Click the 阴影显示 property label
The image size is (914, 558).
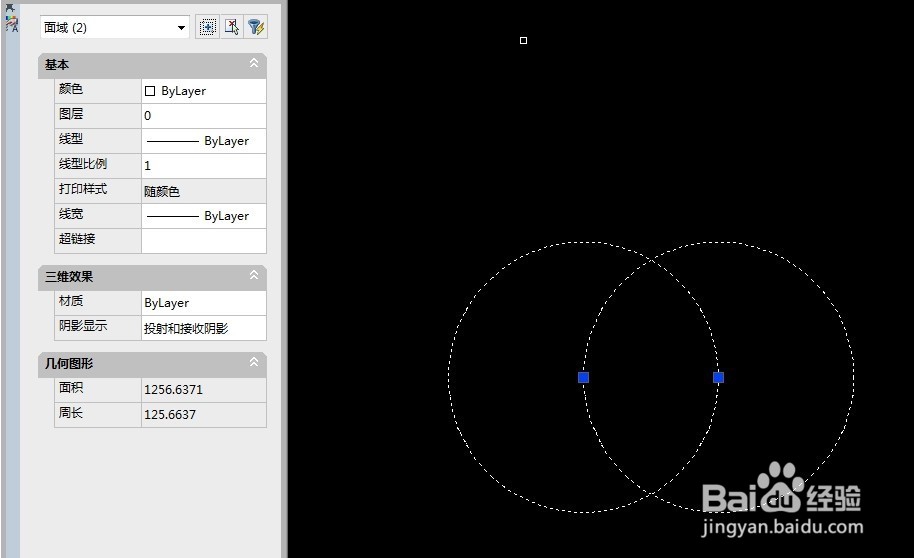(83, 326)
